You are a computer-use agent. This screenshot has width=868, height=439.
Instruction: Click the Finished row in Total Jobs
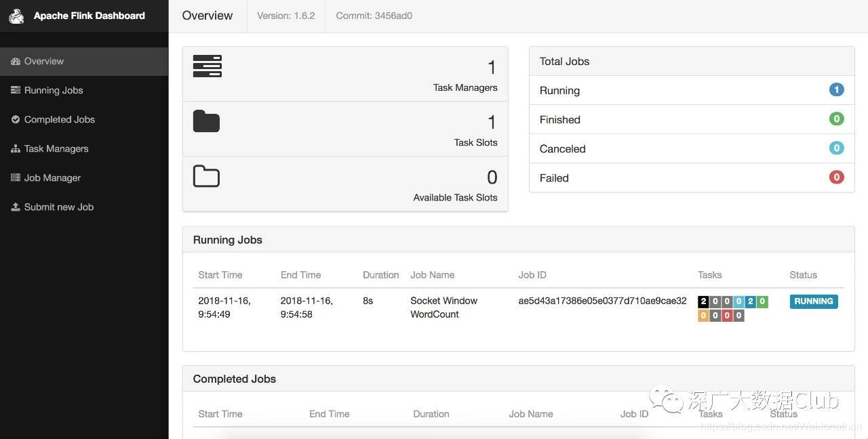[692, 119]
